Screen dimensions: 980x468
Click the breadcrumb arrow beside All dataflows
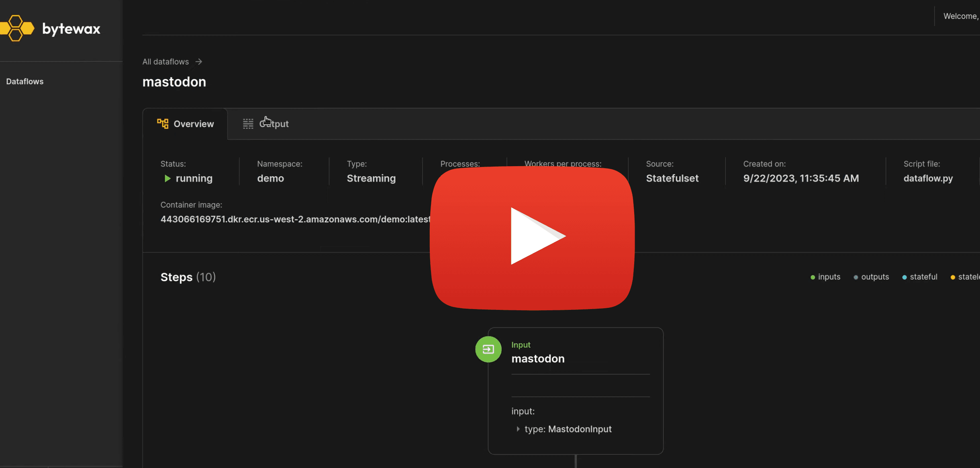tap(199, 62)
